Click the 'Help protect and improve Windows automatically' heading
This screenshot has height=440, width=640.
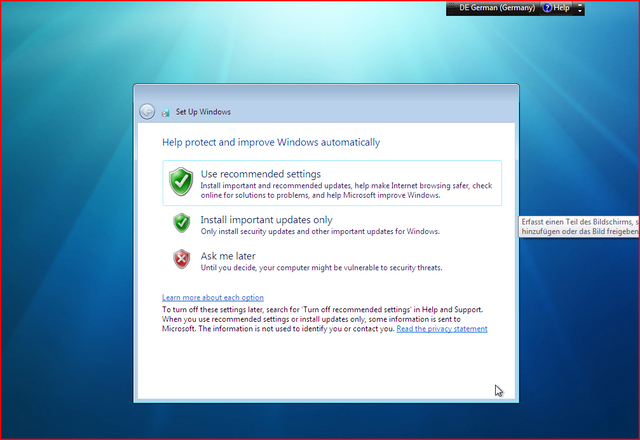click(271, 142)
